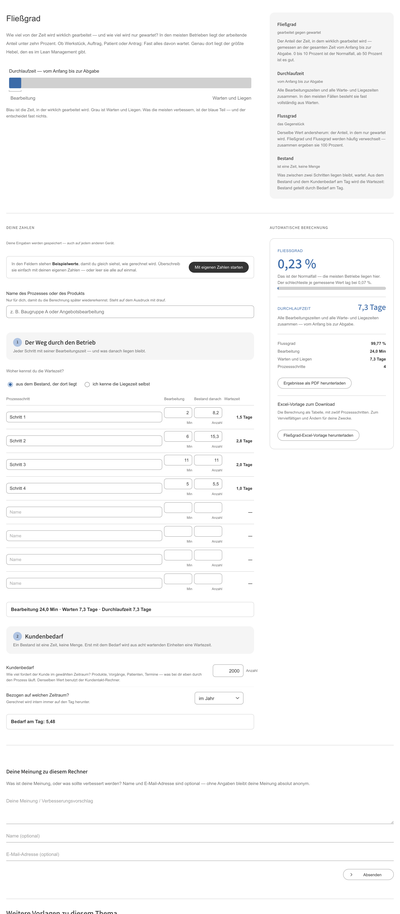This screenshot has height=914, width=400.
Task: Click the 'E-Mail-Adresse (optional)' field
Action: (200, 854)
